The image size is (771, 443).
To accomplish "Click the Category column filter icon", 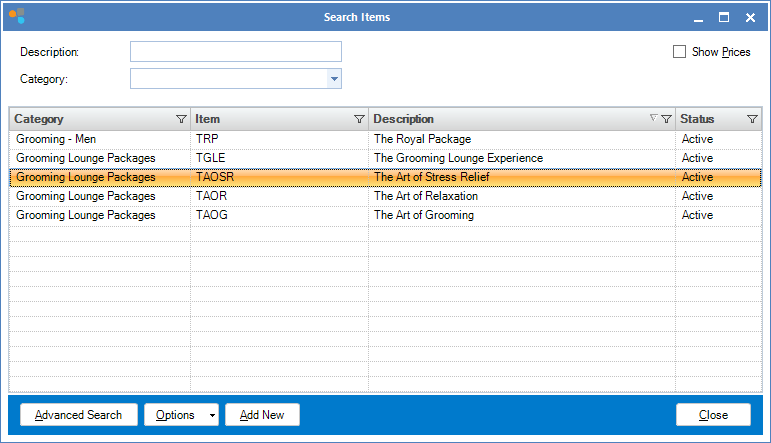I will [181, 119].
